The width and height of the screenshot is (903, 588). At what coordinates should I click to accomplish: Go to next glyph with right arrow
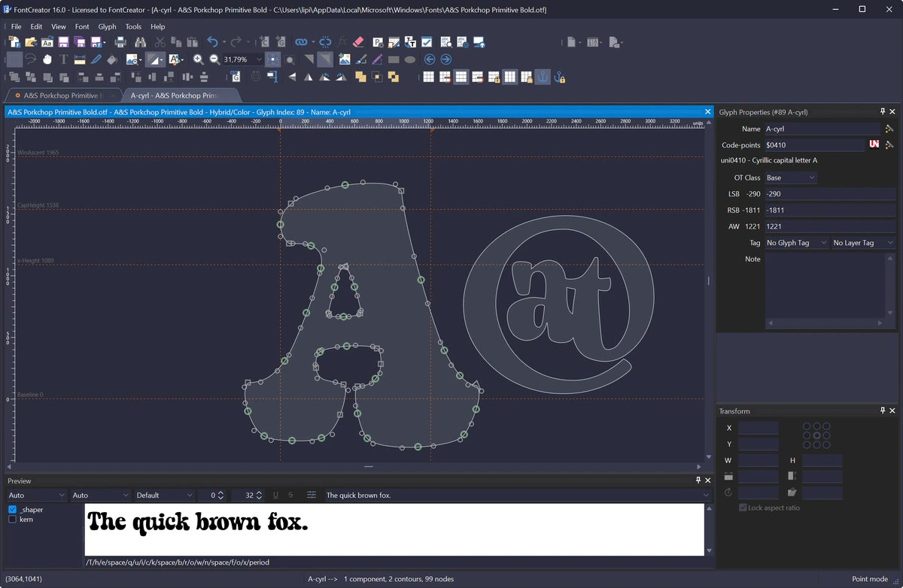(446, 59)
